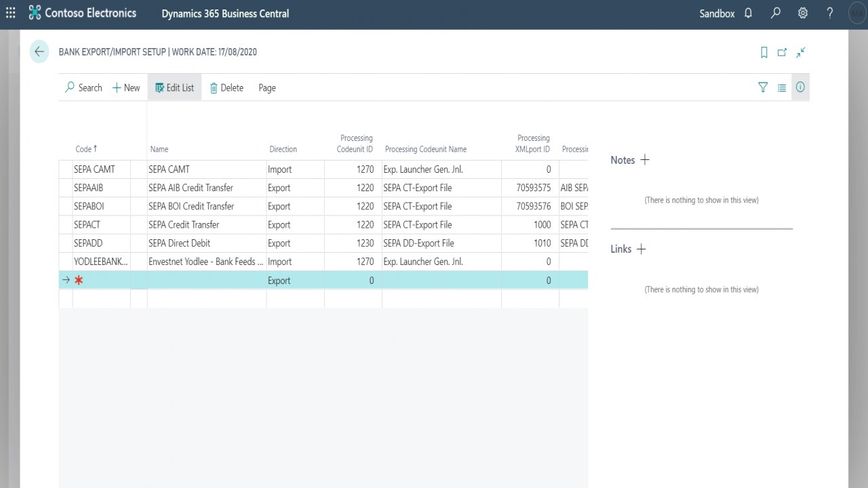Screen dimensions: 868x488
Task: Click Direction cell of SEPADD row
Action: coord(295,243)
